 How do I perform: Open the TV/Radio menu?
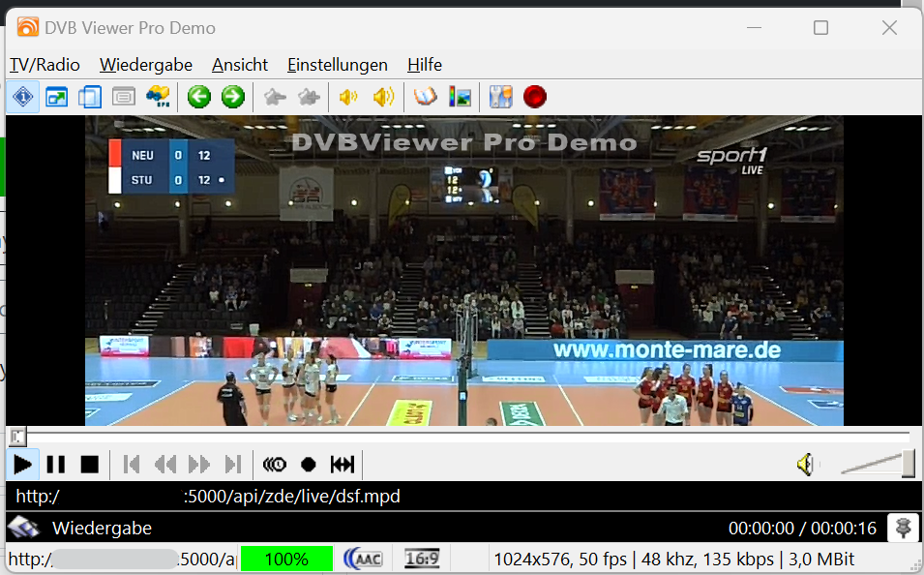coord(45,65)
